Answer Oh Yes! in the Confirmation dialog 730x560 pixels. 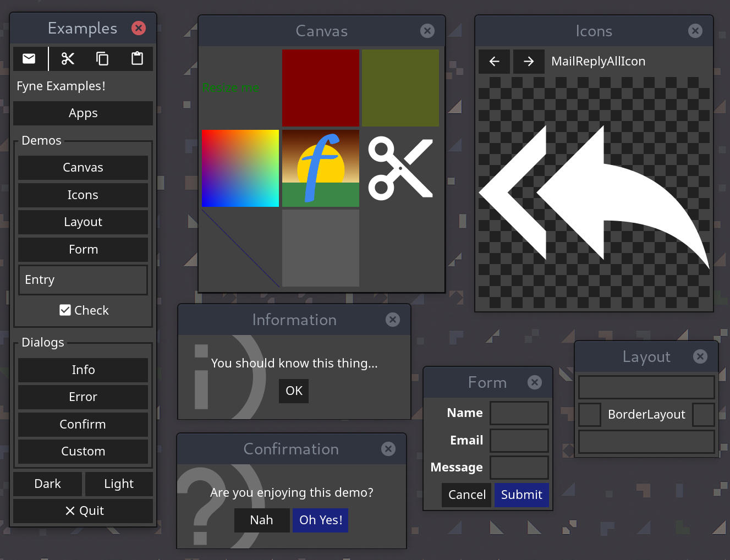[x=320, y=520]
